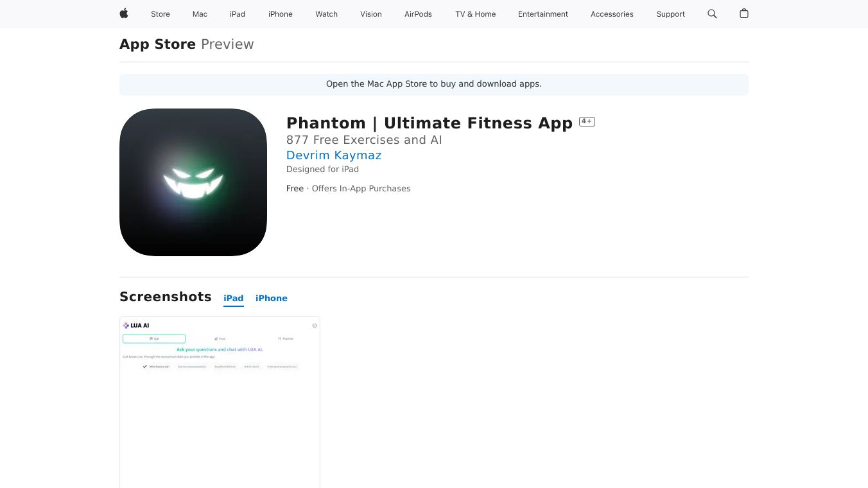The width and height of the screenshot is (868, 488).
Task: Open the AirPods menu
Action: point(419,14)
